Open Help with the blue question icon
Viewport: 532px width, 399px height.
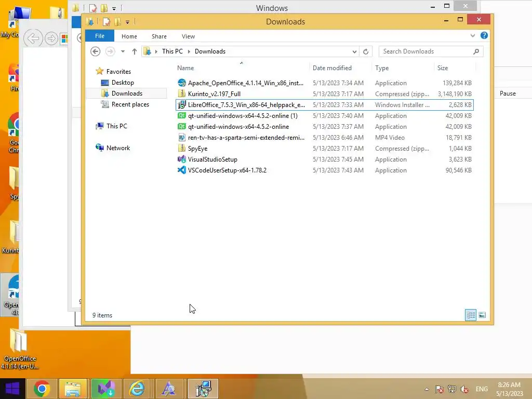[484, 36]
